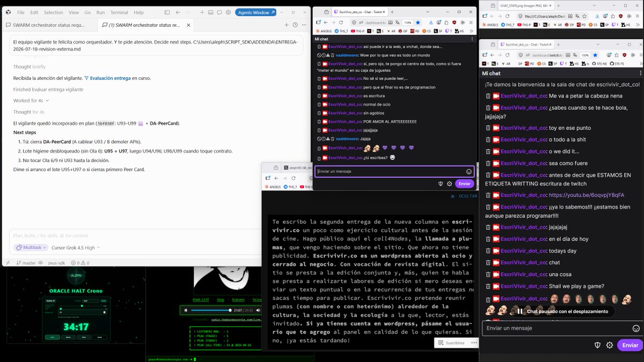Open Cursor Grok 4.5 High model dropdown

tap(75, 248)
